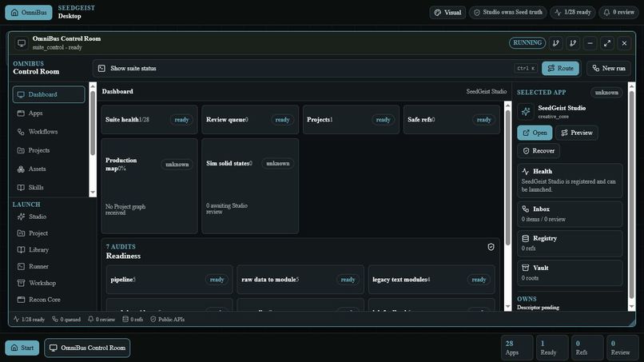
Task: Open the Studio owns Seed truth badge
Action: point(507,12)
